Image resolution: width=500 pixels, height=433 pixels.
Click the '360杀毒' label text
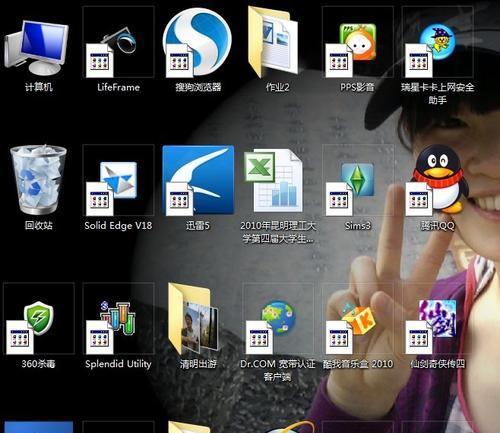38,364
